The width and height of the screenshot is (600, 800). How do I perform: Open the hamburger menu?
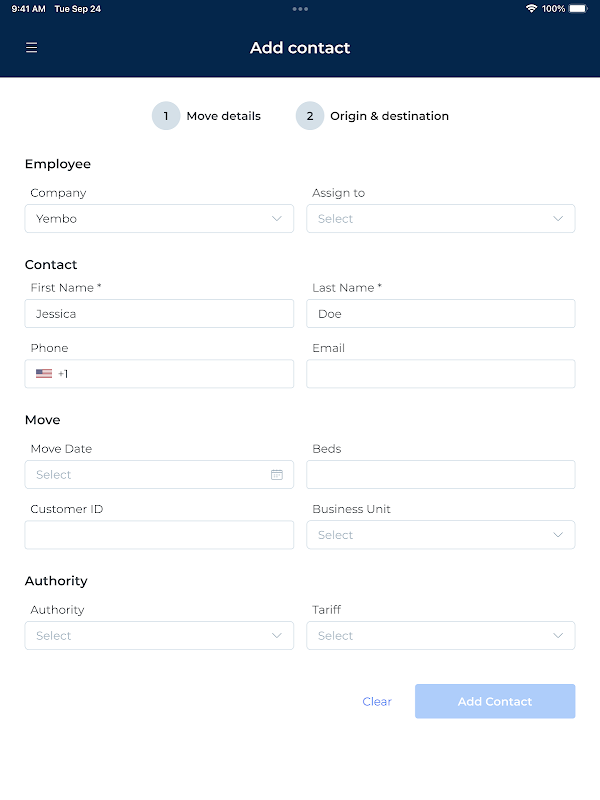tap(32, 48)
